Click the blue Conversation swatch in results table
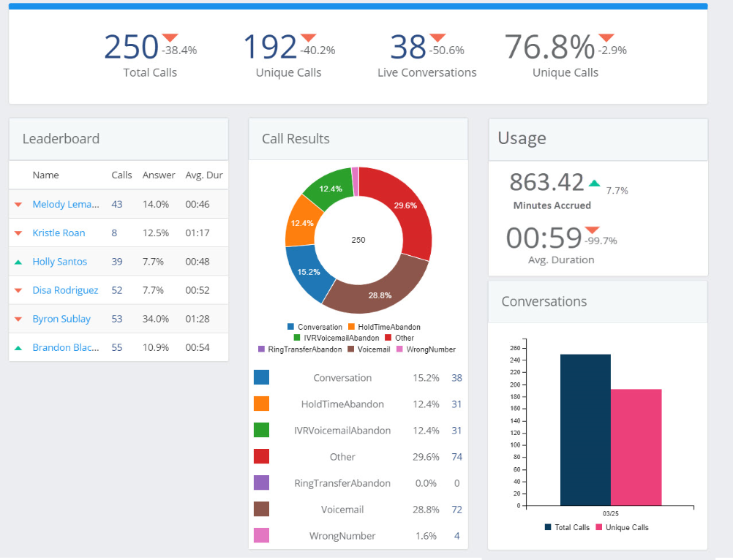The height and width of the screenshot is (560, 733). tap(261, 377)
